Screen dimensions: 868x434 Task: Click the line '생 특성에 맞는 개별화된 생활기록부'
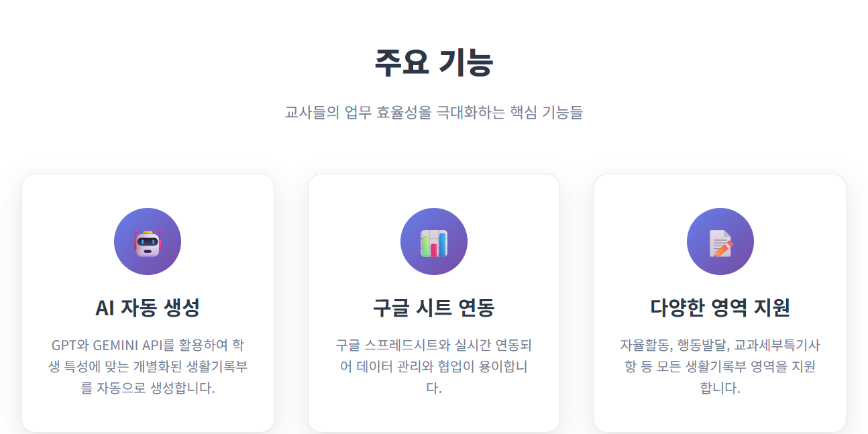[148, 367]
